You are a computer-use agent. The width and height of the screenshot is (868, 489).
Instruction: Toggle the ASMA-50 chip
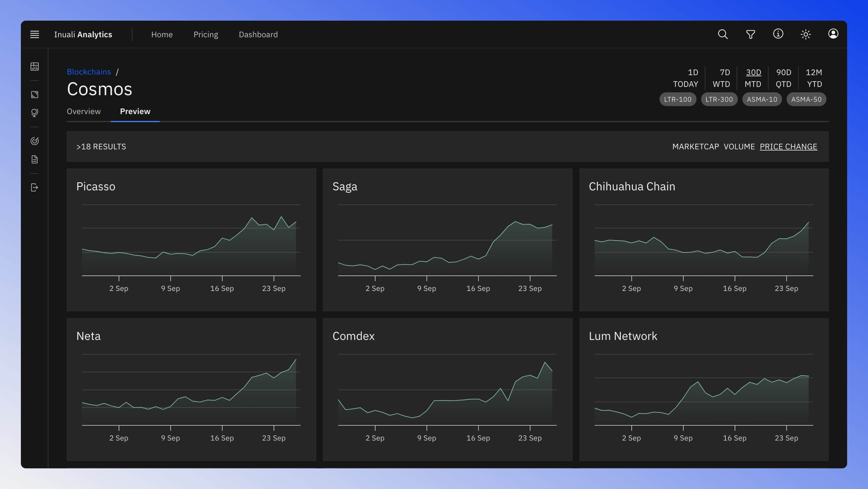coord(806,99)
